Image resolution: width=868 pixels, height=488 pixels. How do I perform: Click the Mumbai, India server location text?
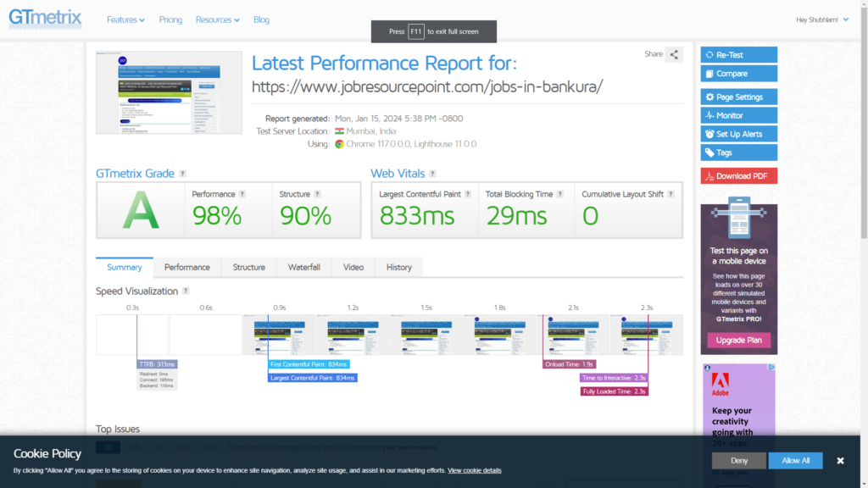(371, 131)
